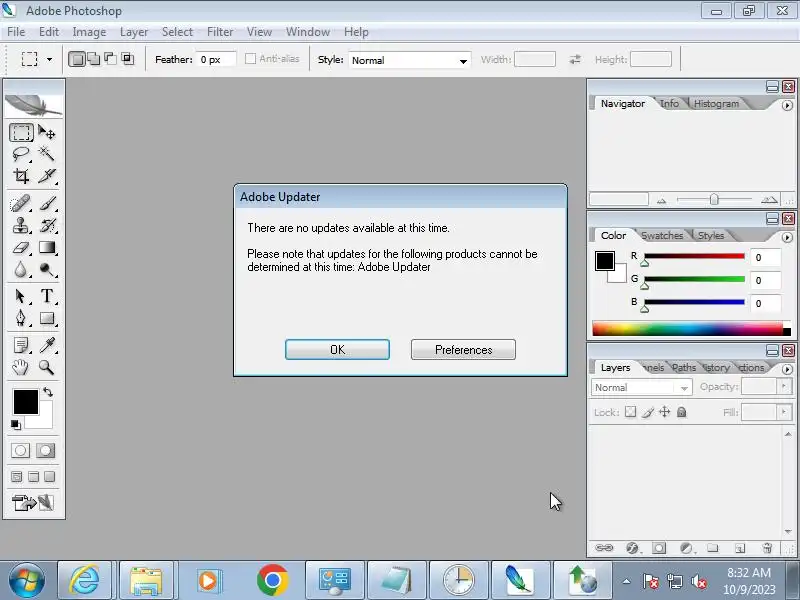Screen dimensions: 800x600
Task: Select the Lasso tool
Action: (x=21, y=154)
